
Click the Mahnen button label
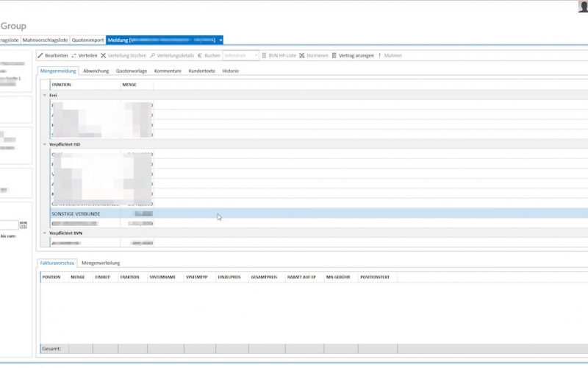[x=393, y=55]
